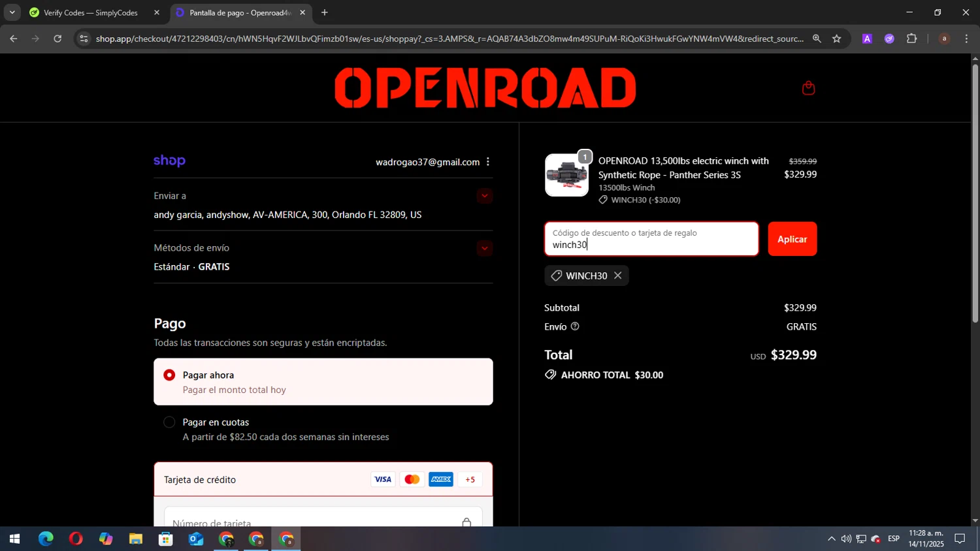Image resolution: width=980 pixels, height=551 pixels.
Task: Click the Amex card icon
Action: click(441, 479)
